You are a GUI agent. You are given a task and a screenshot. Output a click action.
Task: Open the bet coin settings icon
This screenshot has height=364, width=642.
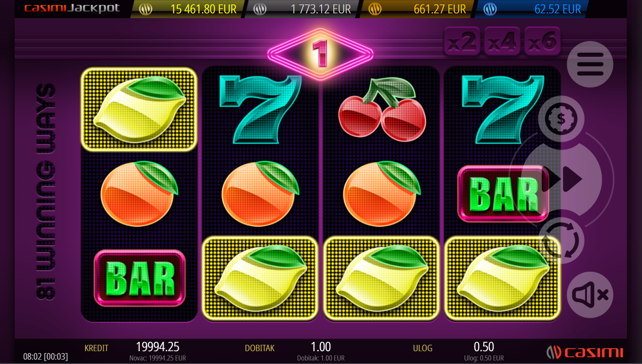tap(561, 119)
